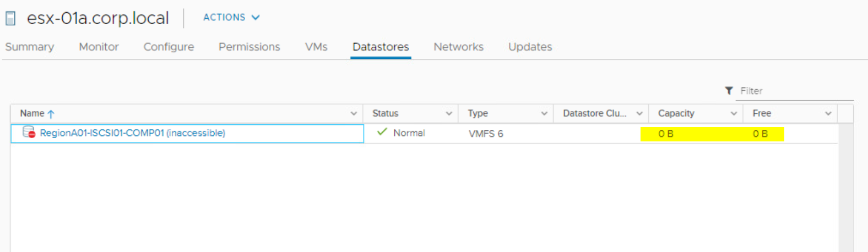Image resolution: width=868 pixels, height=252 pixels.
Task: Click the ESXi host icon beside esx-01a.corp.local
Action: 10,18
